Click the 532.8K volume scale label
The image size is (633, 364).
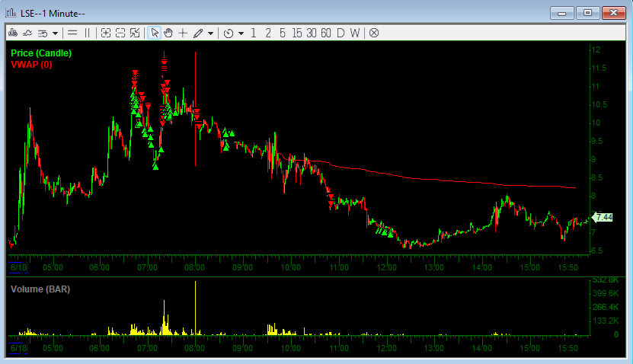[x=606, y=279]
